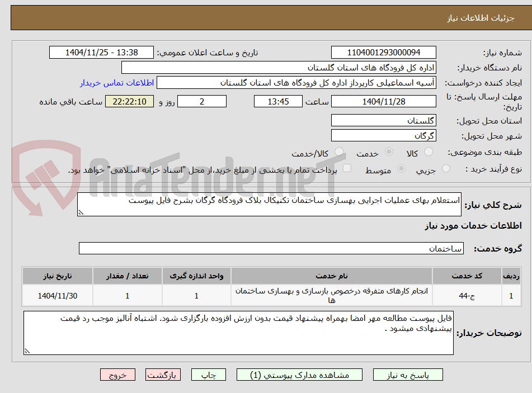
Task: Select the متوسط purchase type radio
Action: click(401, 168)
